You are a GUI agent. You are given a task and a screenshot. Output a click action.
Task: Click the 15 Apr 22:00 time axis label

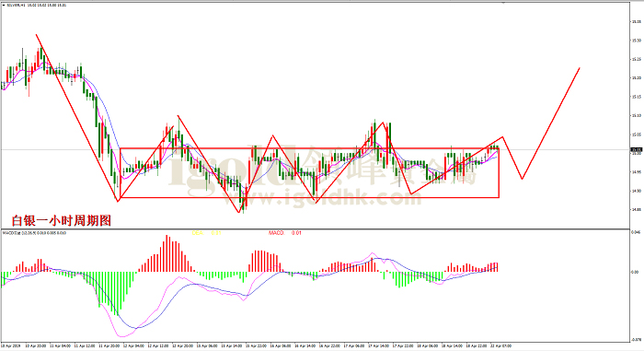(x=257, y=346)
